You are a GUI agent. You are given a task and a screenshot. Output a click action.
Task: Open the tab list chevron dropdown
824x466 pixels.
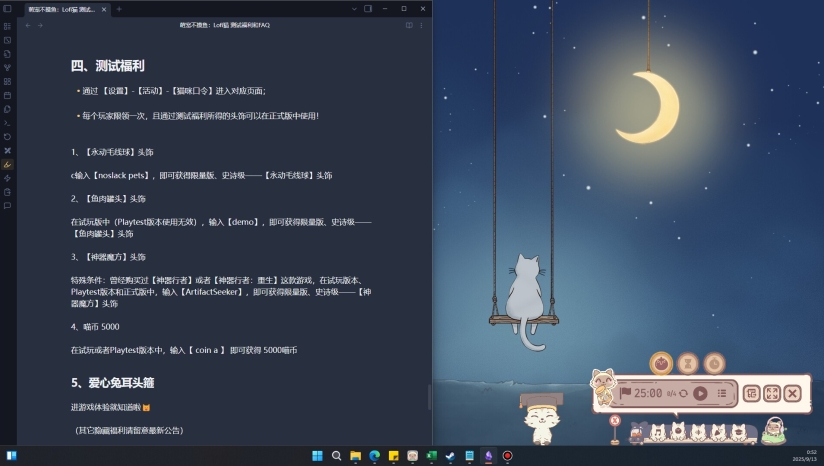point(354,9)
